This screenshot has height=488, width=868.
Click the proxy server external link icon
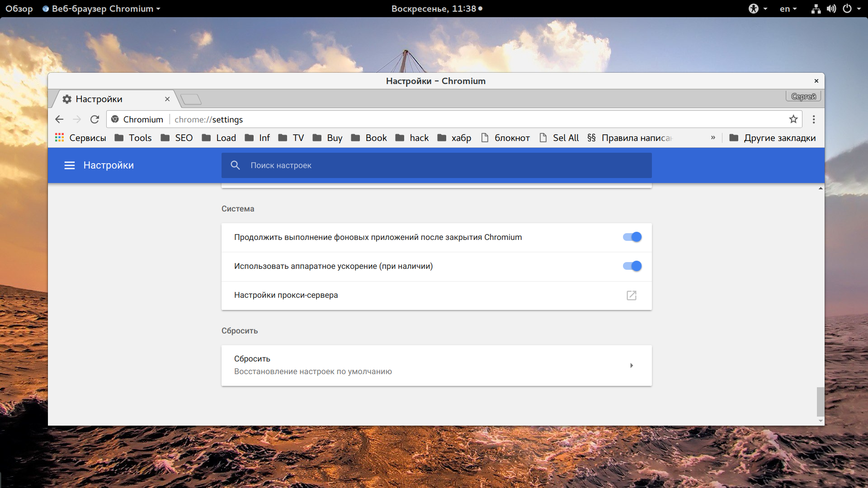point(631,295)
